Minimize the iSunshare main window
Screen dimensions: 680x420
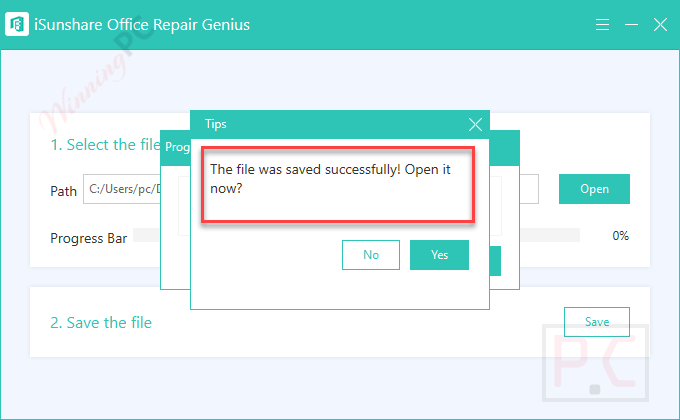(631, 24)
